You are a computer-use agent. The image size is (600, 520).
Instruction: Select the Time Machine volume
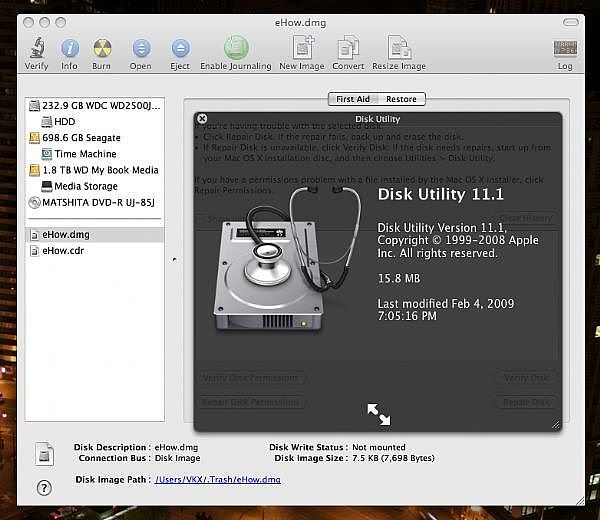85,154
